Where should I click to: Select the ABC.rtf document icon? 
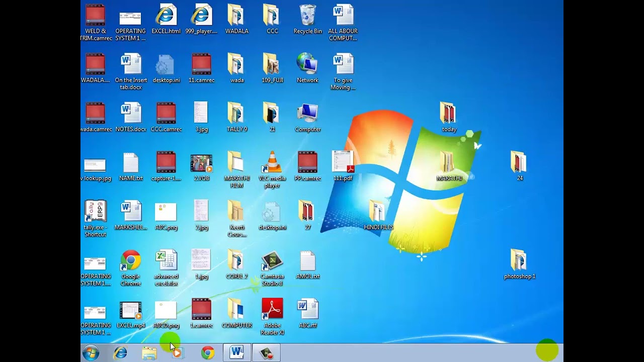click(307, 314)
